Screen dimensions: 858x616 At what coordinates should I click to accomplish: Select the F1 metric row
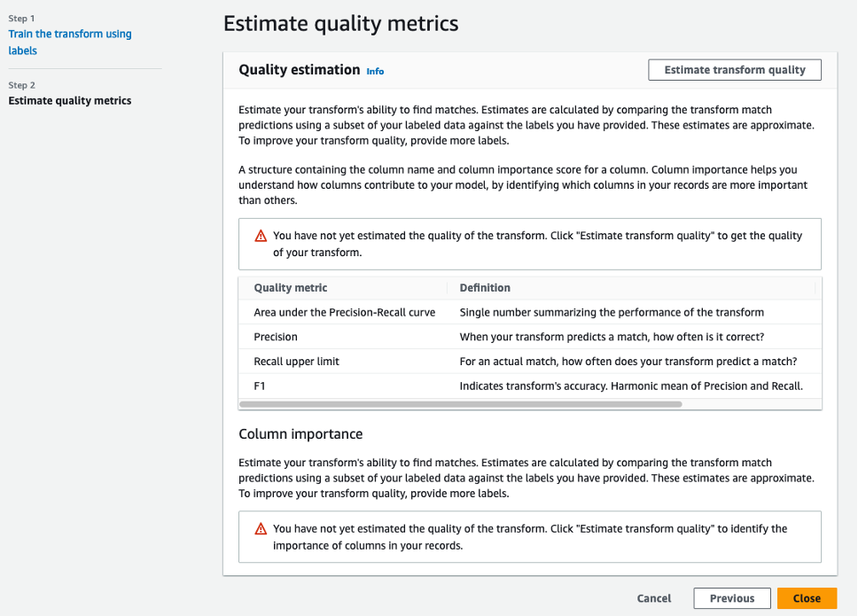tap(261, 386)
